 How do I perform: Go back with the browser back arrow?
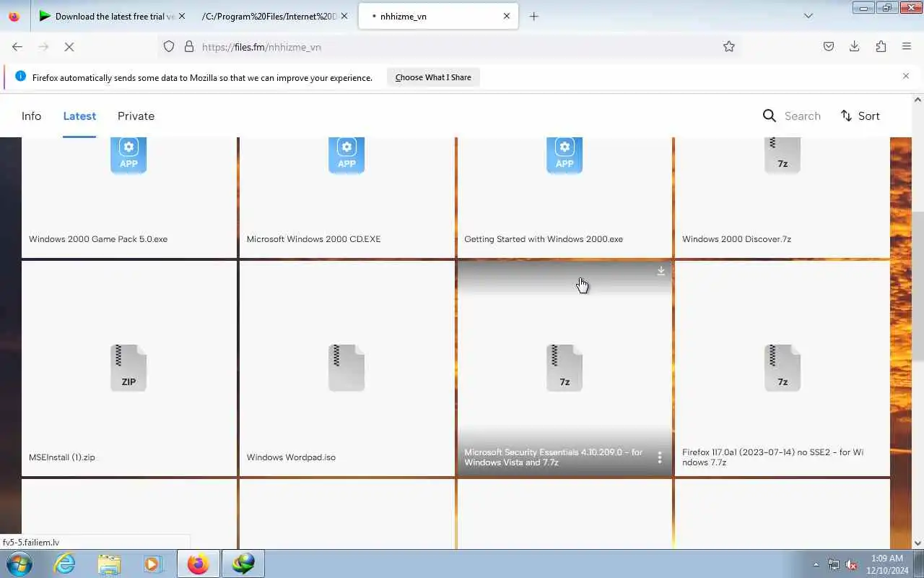(17, 47)
